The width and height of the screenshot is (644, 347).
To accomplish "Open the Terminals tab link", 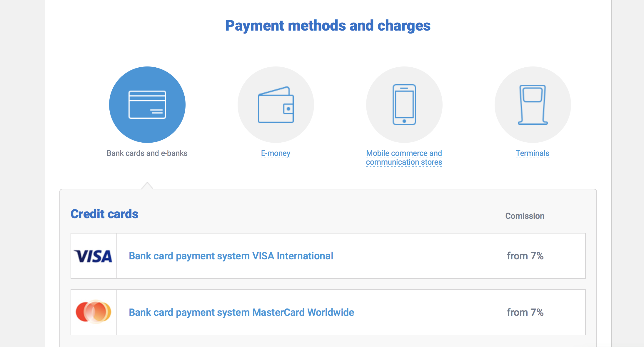I will [532, 153].
